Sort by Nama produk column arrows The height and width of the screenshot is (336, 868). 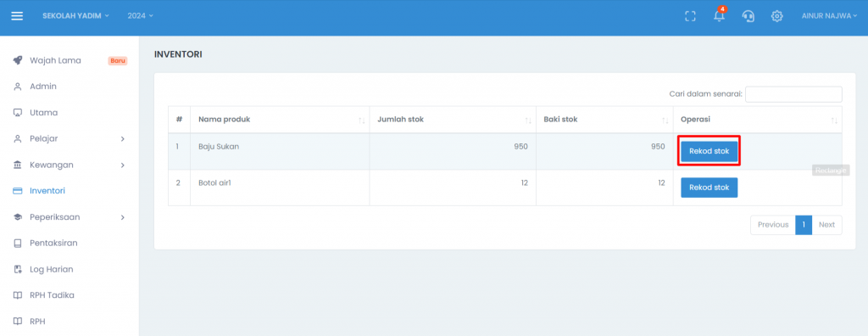(x=361, y=120)
